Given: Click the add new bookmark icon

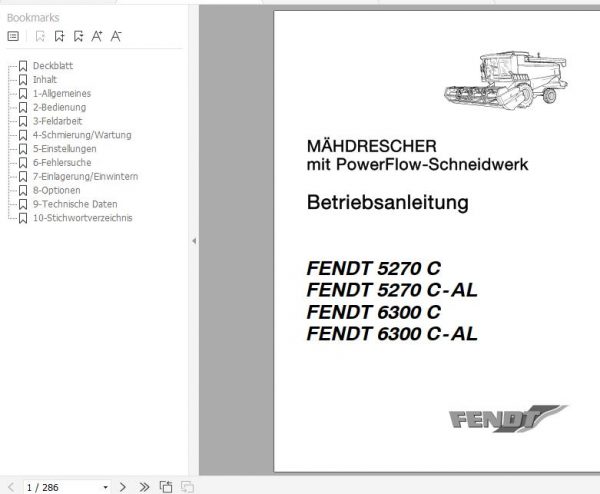Looking at the screenshot, I should pyautogui.click(x=59, y=36).
